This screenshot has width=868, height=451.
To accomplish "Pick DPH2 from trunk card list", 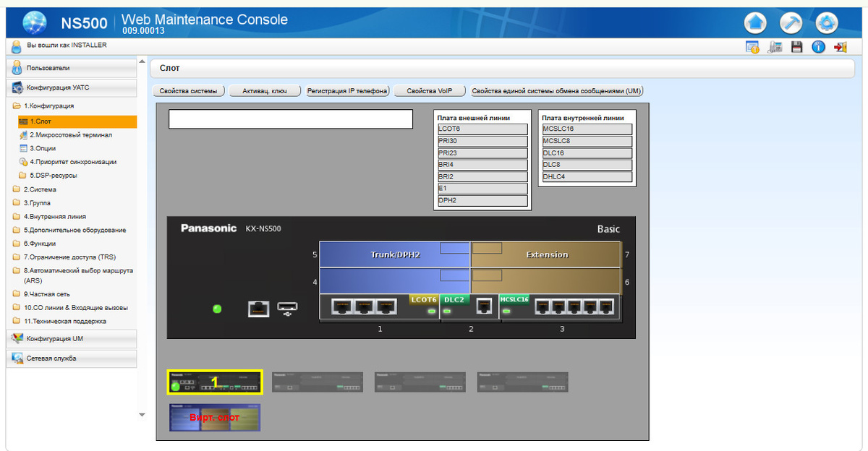I will tap(482, 200).
